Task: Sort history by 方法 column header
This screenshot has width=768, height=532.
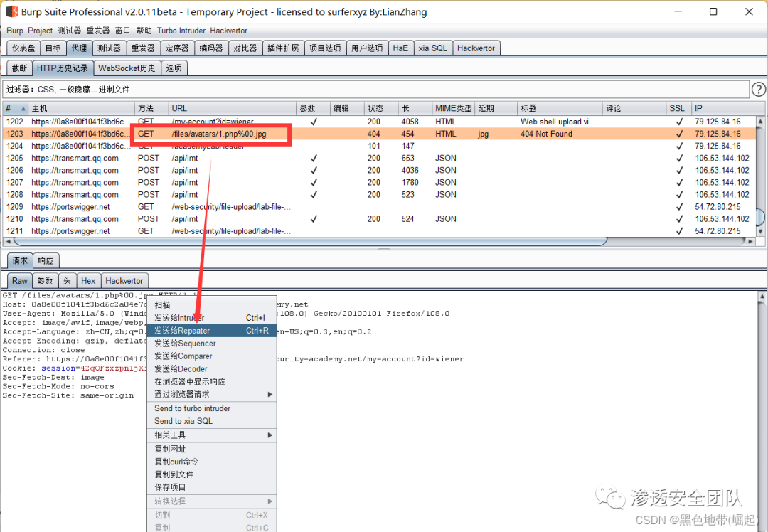Action: point(151,108)
